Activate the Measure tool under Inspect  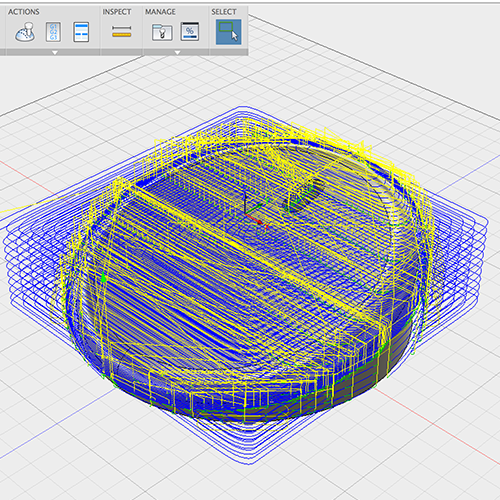click(122, 32)
